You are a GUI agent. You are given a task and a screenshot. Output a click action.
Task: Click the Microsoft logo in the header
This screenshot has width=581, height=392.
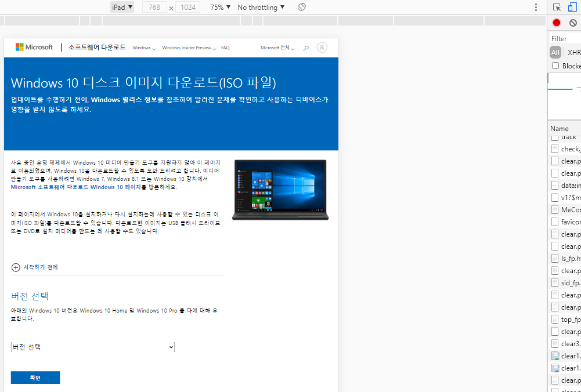34,47
